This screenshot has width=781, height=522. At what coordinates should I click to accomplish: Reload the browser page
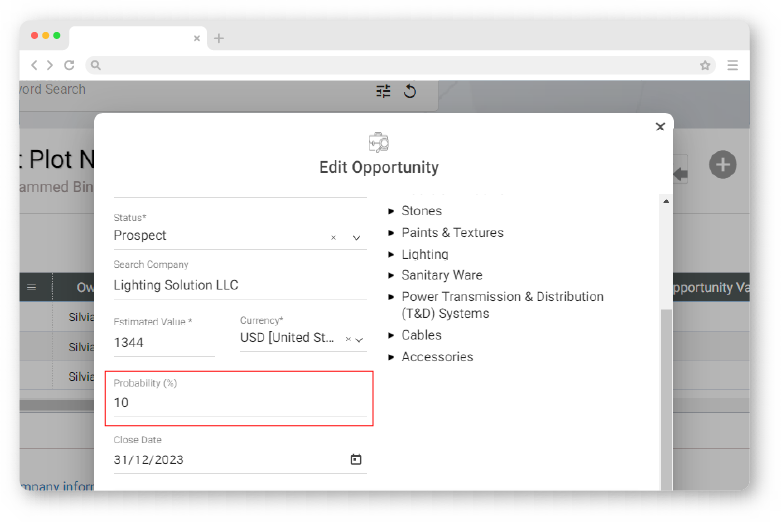coord(69,65)
